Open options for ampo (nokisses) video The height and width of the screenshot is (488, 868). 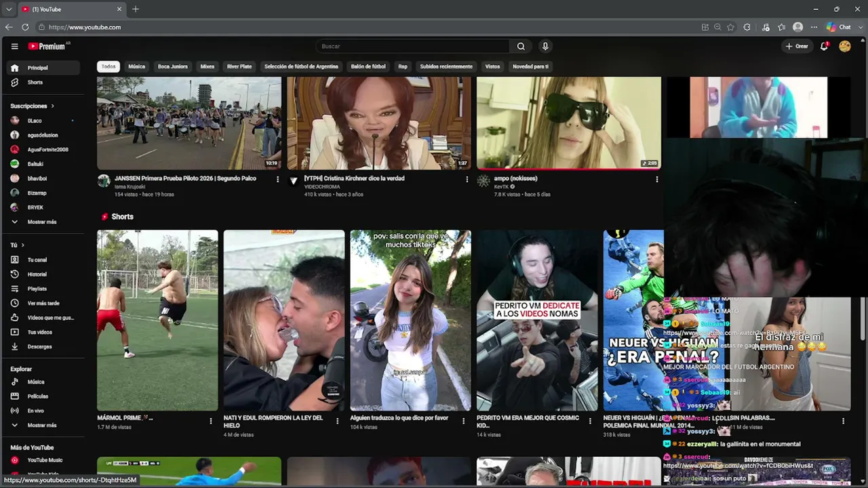point(656,180)
